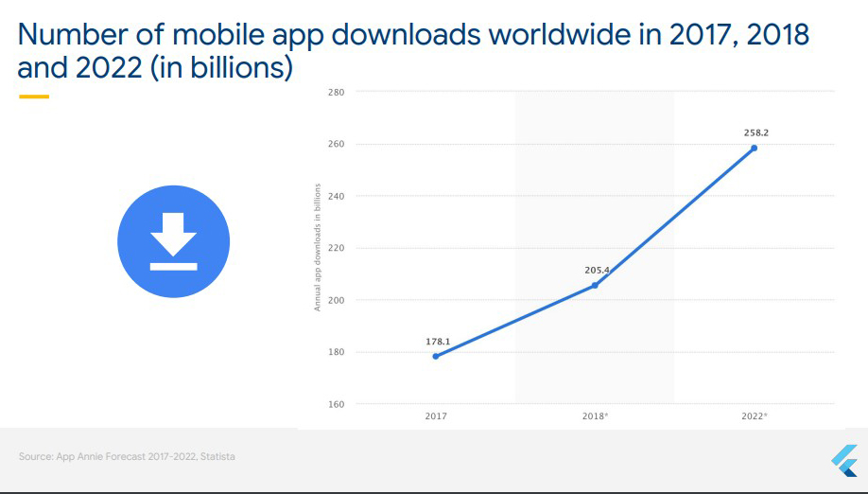
Task: Click the blue download arrow icon
Action: click(173, 241)
